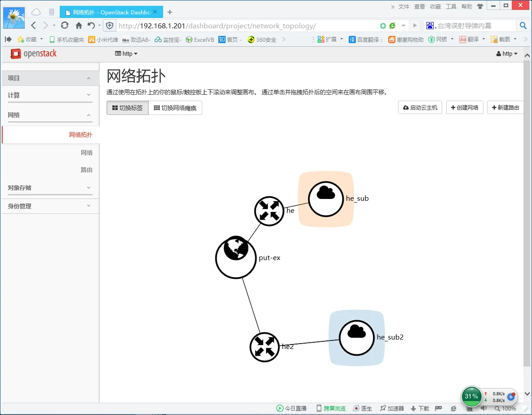Open the 收藏 menu in title bar

[x=435, y=6]
